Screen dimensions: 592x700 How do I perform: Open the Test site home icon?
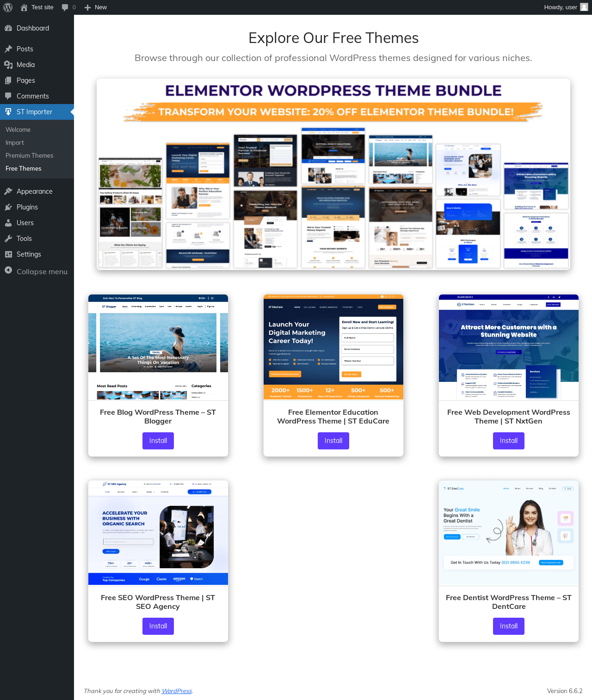click(24, 7)
